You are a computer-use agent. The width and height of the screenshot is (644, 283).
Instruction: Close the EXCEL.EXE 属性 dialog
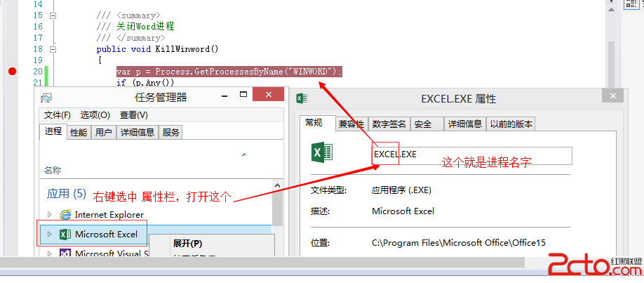point(613,96)
